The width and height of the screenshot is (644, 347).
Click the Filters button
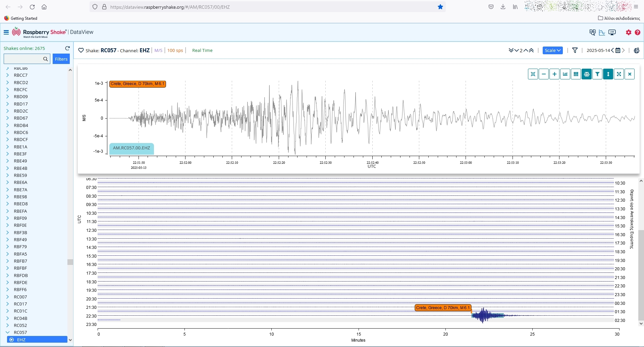(x=61, y=59)
